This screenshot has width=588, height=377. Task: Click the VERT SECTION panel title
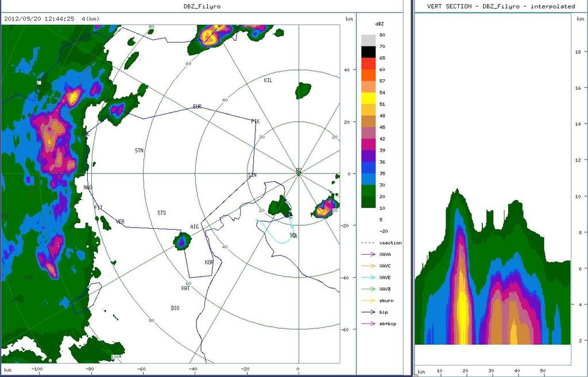point(501,6)
